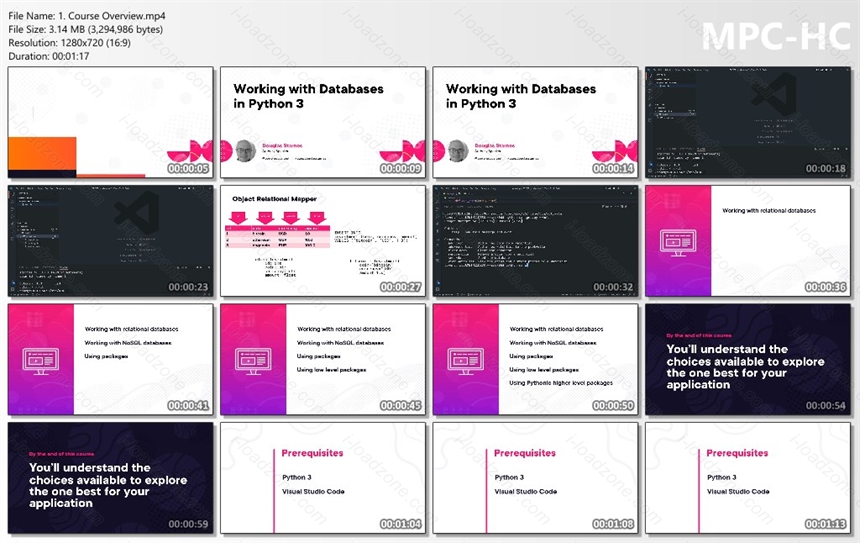Click the author photo in the 00:00:09 thumbnail
This screenshot has width=860, height=543.
pos(245,151)
